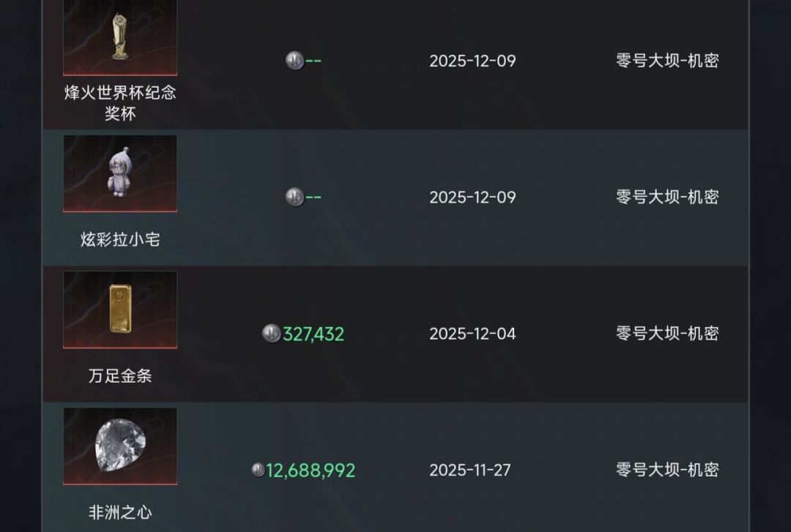
Task: Click the 炫彩拉小宅 figurine thumbnail
Action: (x=120, y=173)
